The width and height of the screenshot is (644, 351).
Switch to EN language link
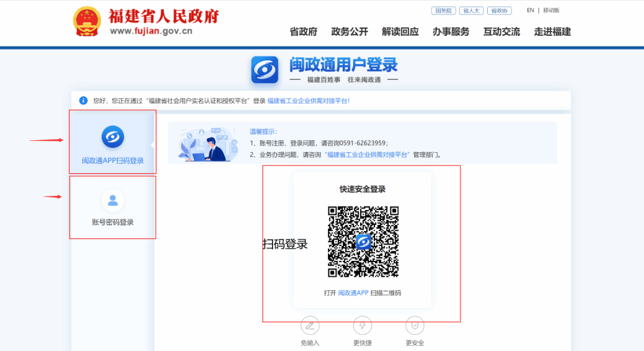pyautogui.click(x=530, y=10)
